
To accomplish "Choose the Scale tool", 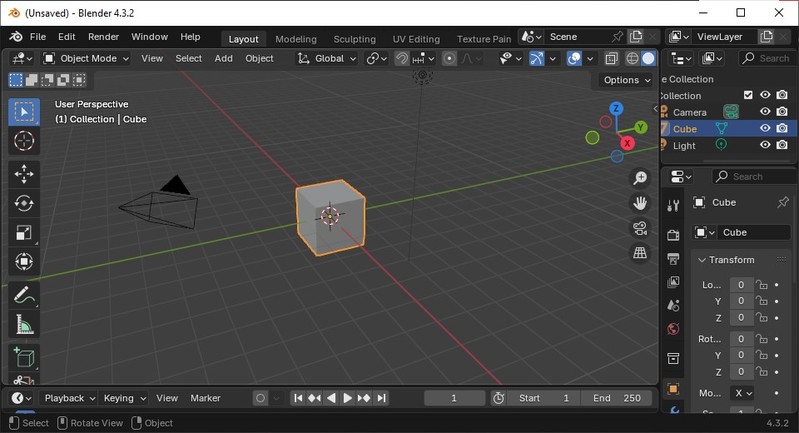I will click(24, 233).
